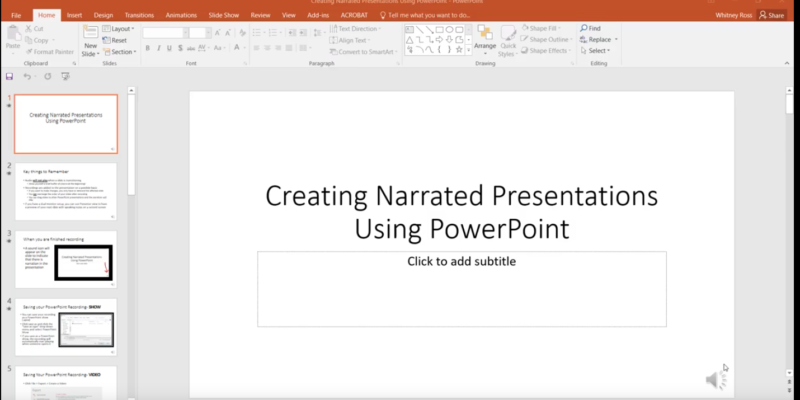Click the Arrange icon in Drawing group
The image size is (800, 400).
485,34
